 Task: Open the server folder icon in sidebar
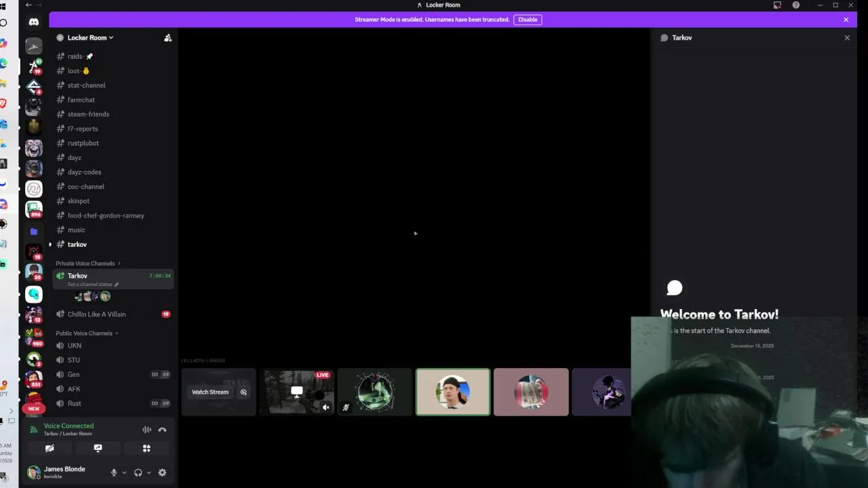pos(34,231)
